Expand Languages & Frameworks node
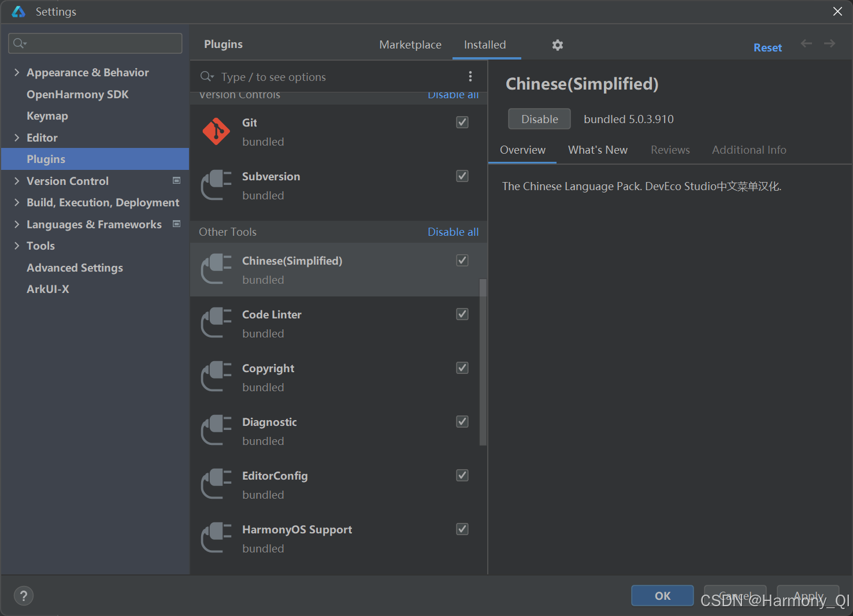 17,224
